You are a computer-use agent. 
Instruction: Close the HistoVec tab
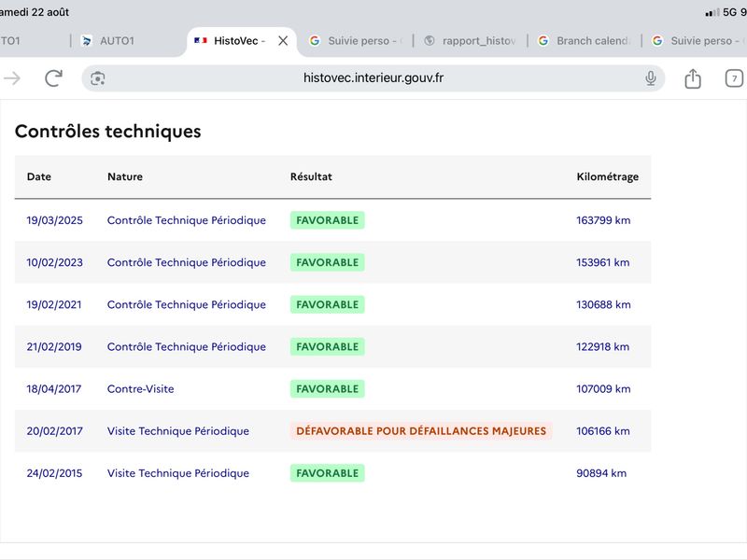[283, 41]
